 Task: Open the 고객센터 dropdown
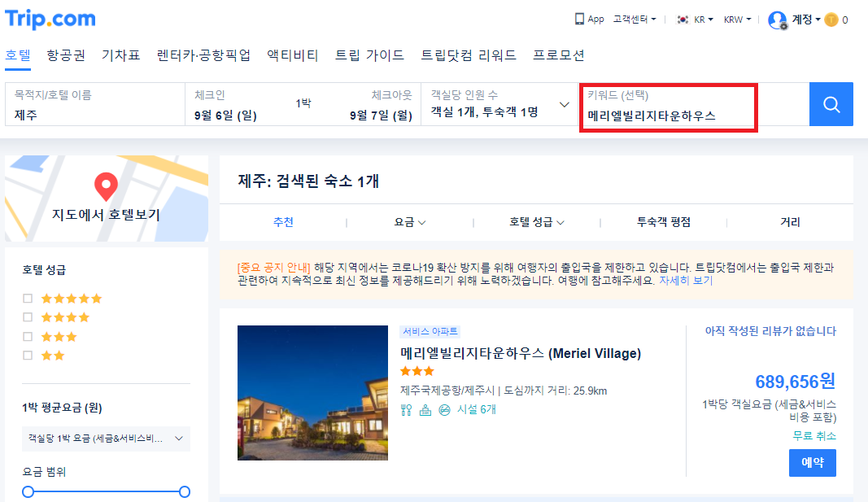coord(635,20)
